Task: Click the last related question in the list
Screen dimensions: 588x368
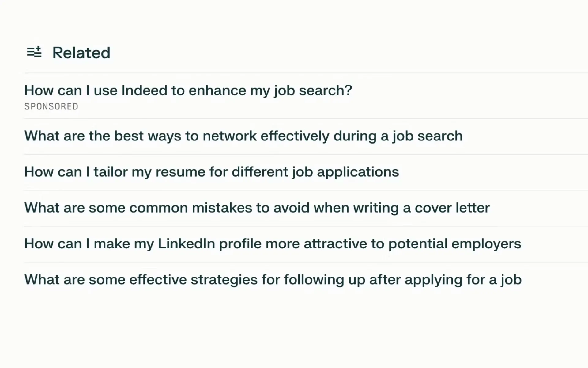Action: [273, 280]
